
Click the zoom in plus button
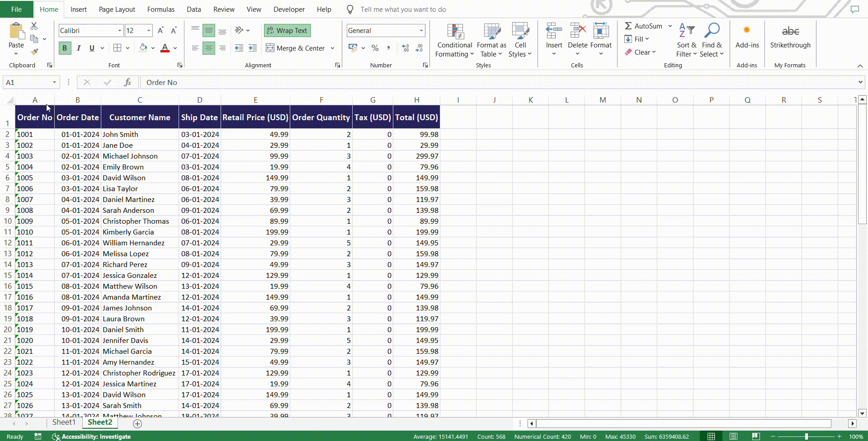[x=840, y=436]
